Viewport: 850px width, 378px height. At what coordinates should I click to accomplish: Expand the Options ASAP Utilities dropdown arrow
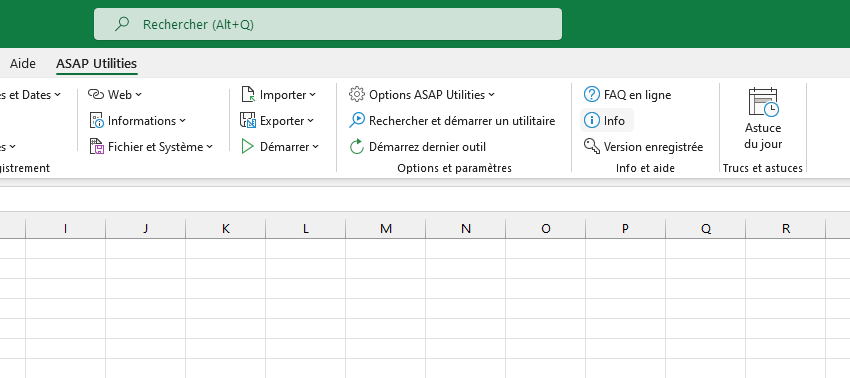[x=491, y=95]
